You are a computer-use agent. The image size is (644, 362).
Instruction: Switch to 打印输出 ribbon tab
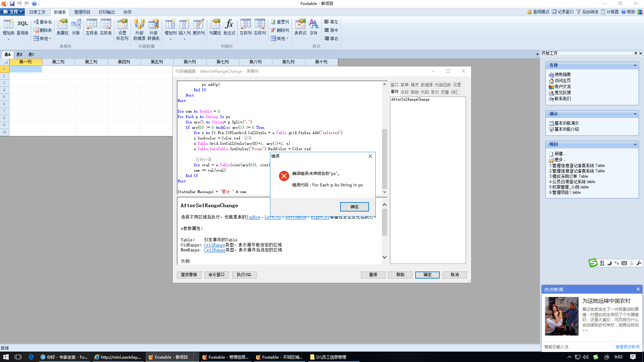point(107,12)
